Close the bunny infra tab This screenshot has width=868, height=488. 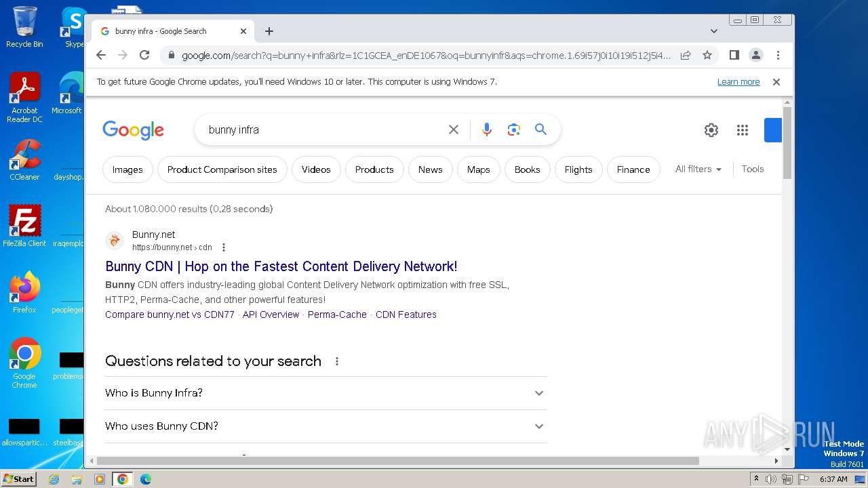click(243, 31)
